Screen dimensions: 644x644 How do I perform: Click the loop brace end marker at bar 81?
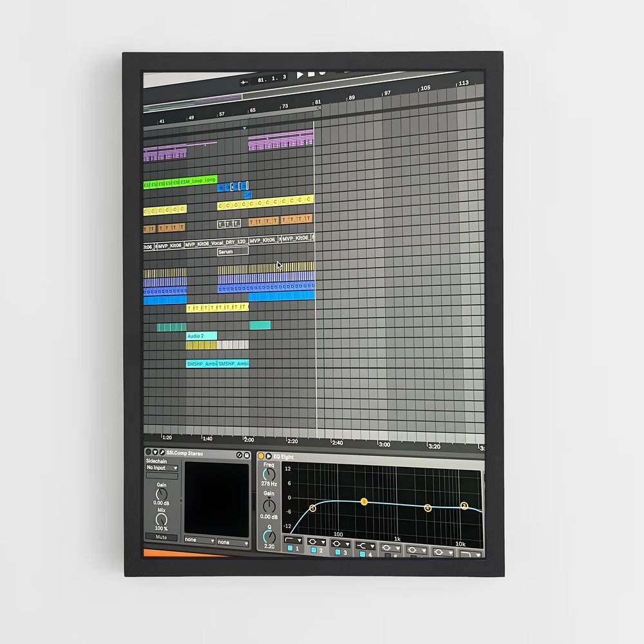click(x=318, y=108)
